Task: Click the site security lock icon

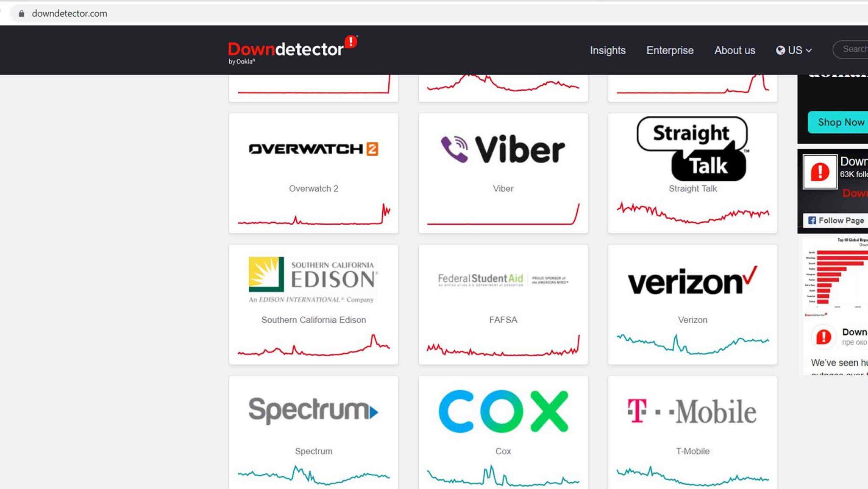Action: 22,13
